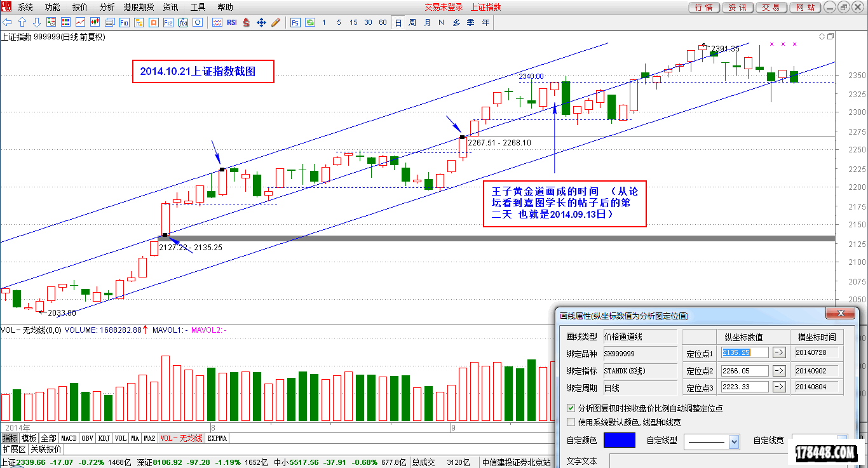Click the restore-window icon at chart top-right
This screenshot has width=868, height=468.
pos(831,36)
